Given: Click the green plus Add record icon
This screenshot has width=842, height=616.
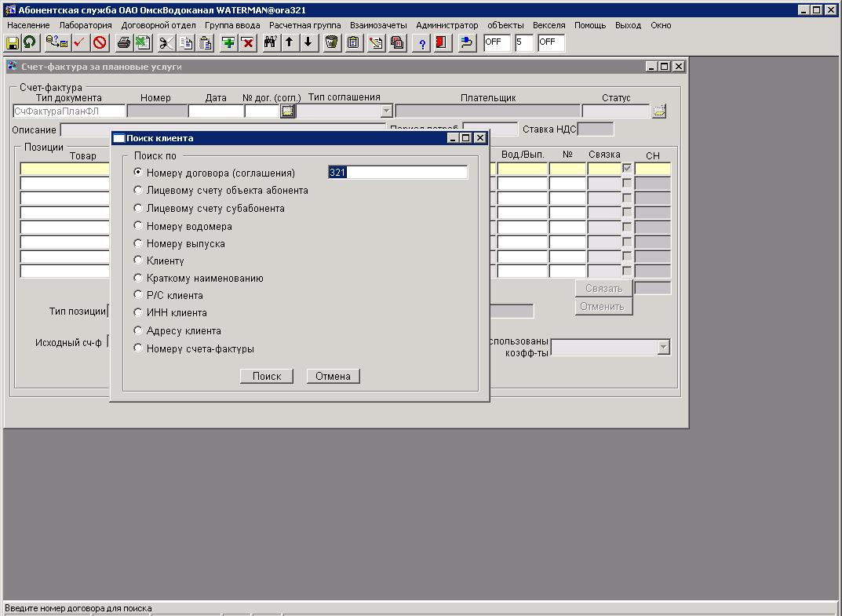Looking at the screenshot, I should point(228,43).
